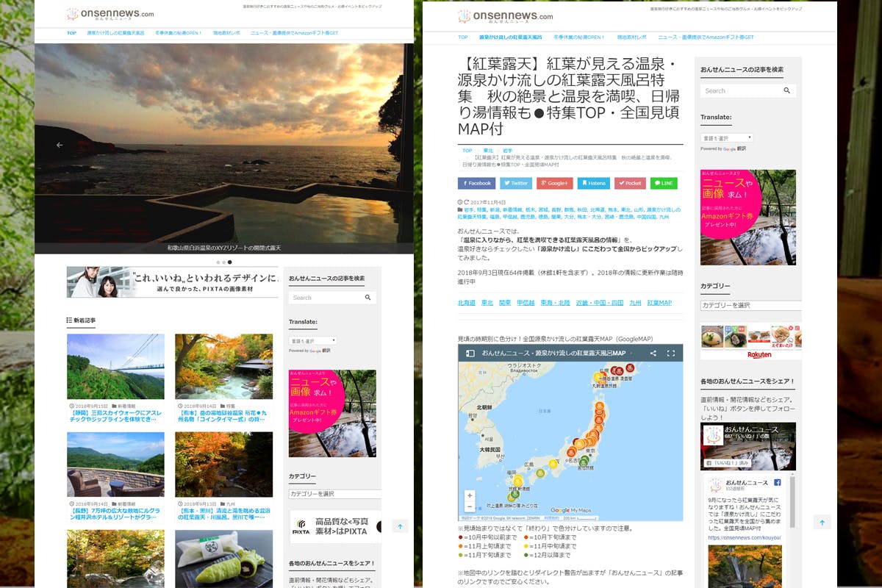Share the article via Facebook button
This screenshot has height=588, width=882.
(x=476, y=183)
